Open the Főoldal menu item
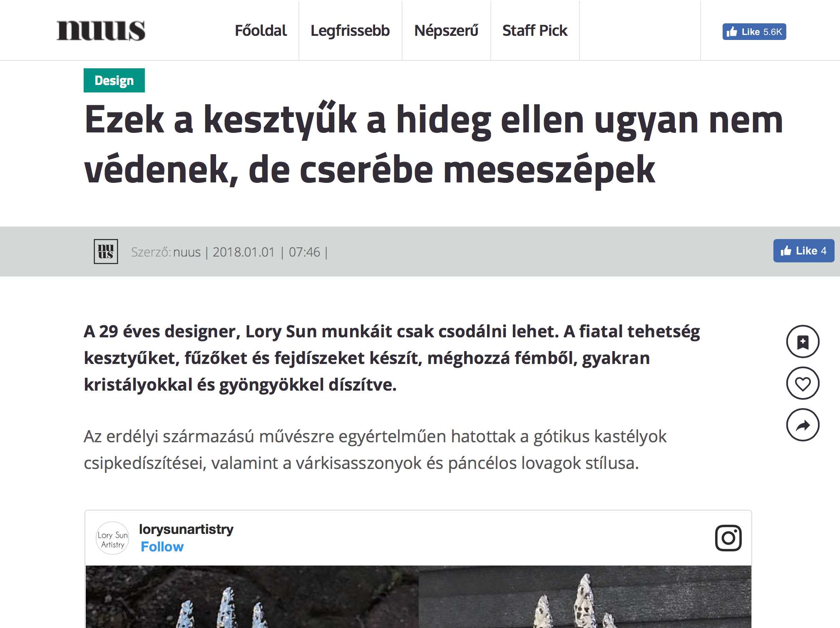The image size is (840, 628). click(261, 31)
